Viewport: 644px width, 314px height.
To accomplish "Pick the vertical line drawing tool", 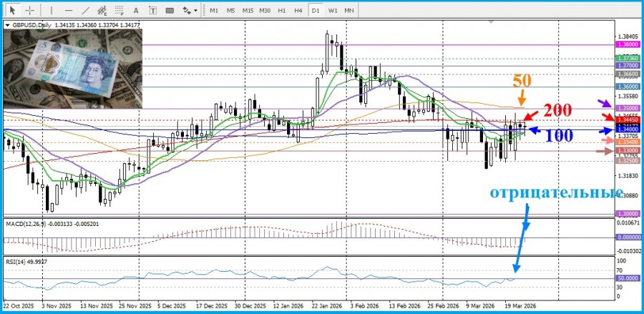I will tap(52, 11).
